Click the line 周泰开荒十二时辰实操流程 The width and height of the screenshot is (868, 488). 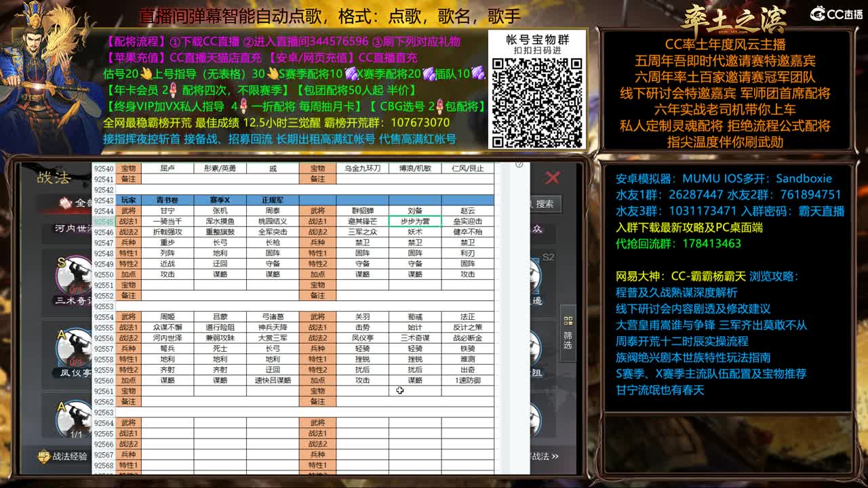coord(682,341)
